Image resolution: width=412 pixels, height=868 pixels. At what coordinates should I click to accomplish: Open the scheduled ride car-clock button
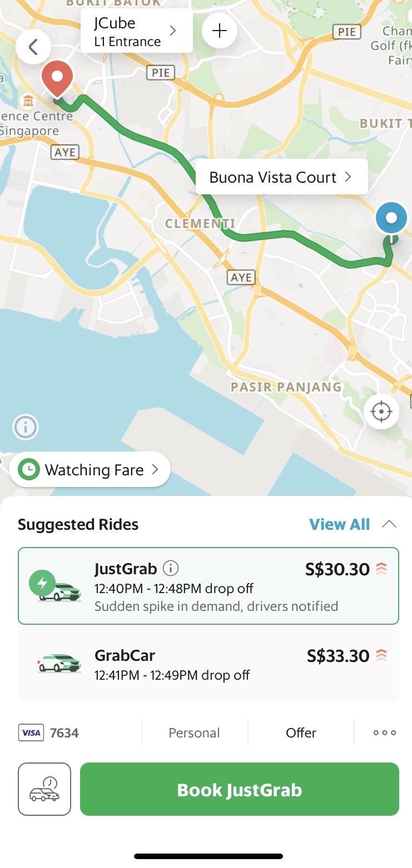click(44, 789)
